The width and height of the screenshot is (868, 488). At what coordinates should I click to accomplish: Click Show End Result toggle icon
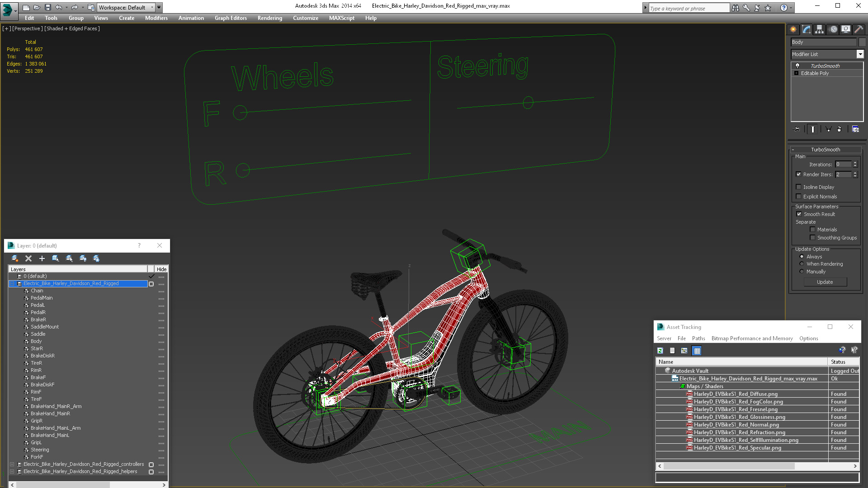point(812,129)
